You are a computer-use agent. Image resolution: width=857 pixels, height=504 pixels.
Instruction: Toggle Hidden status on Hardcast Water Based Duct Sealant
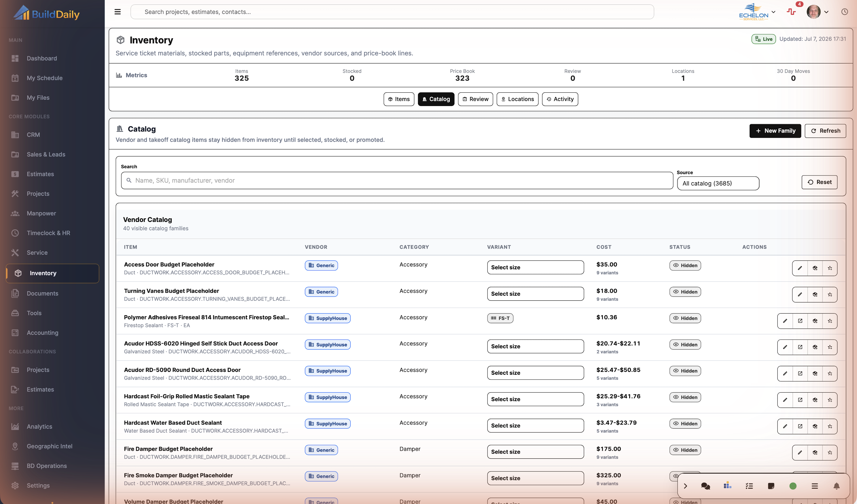click(x=685, y=423)
